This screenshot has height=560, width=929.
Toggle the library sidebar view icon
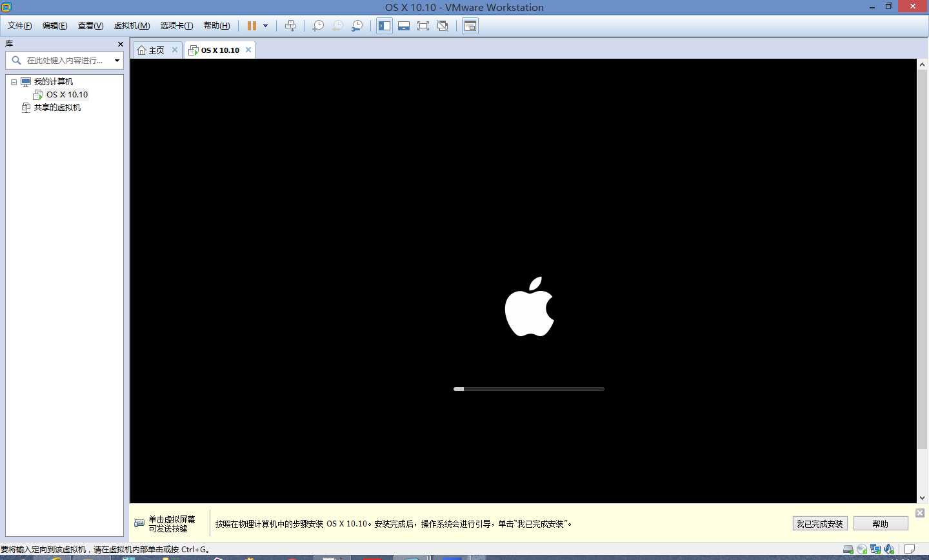(385, 26)
